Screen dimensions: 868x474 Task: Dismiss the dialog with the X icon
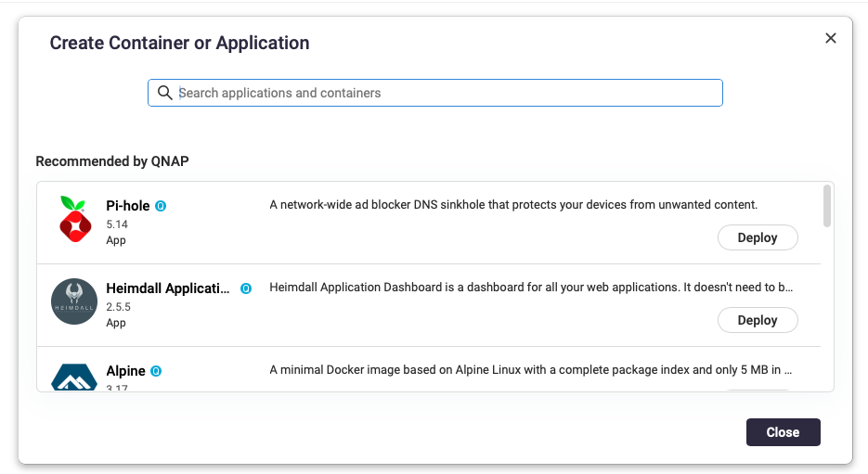click(830, 38)
